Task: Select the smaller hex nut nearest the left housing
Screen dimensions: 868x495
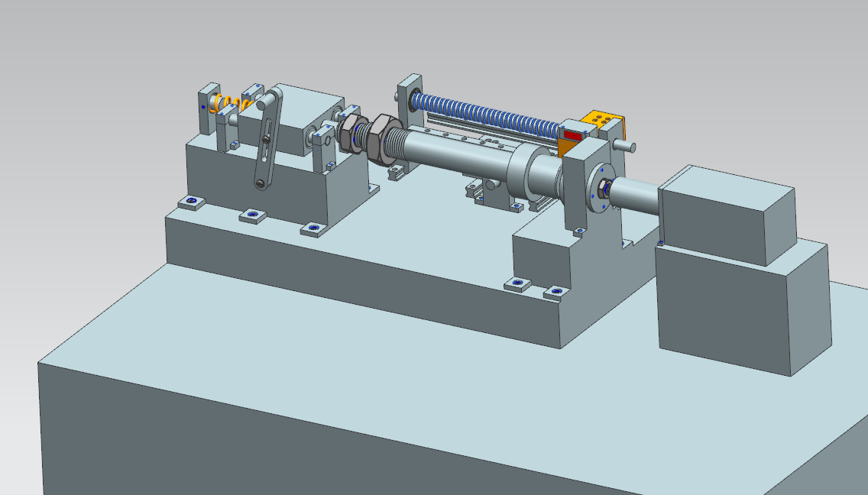Action: point(351,134)
